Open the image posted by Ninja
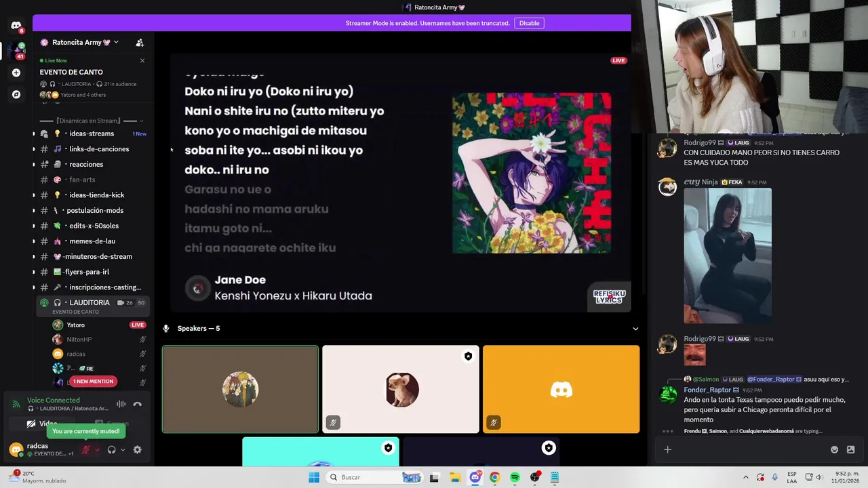 click(728, 256)
